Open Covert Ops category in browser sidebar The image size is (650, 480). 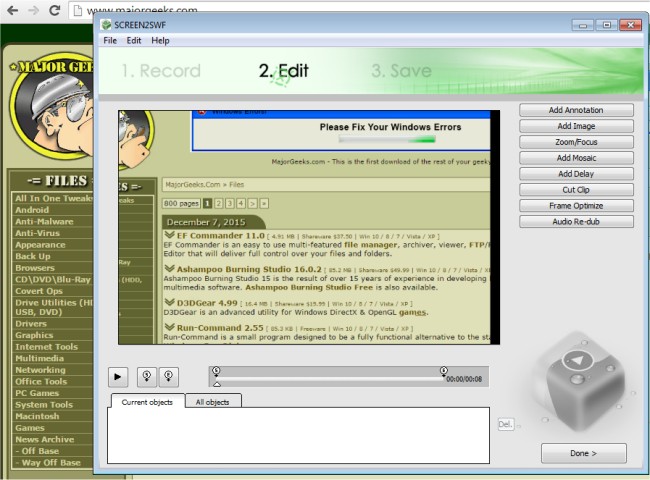pyautogui.click(x=39, y=291)
